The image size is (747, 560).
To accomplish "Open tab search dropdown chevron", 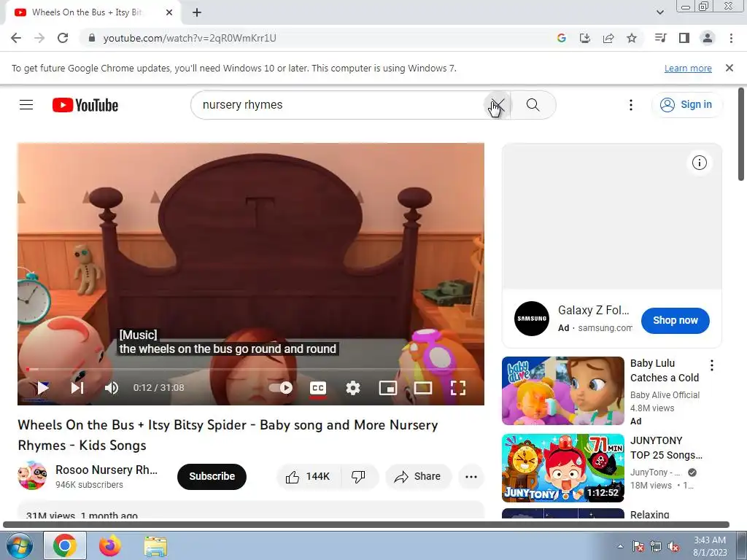I will click(659, 13).
